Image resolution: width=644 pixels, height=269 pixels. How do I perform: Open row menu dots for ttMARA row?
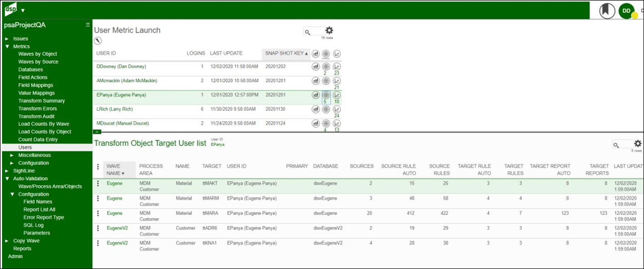[98, 213]
